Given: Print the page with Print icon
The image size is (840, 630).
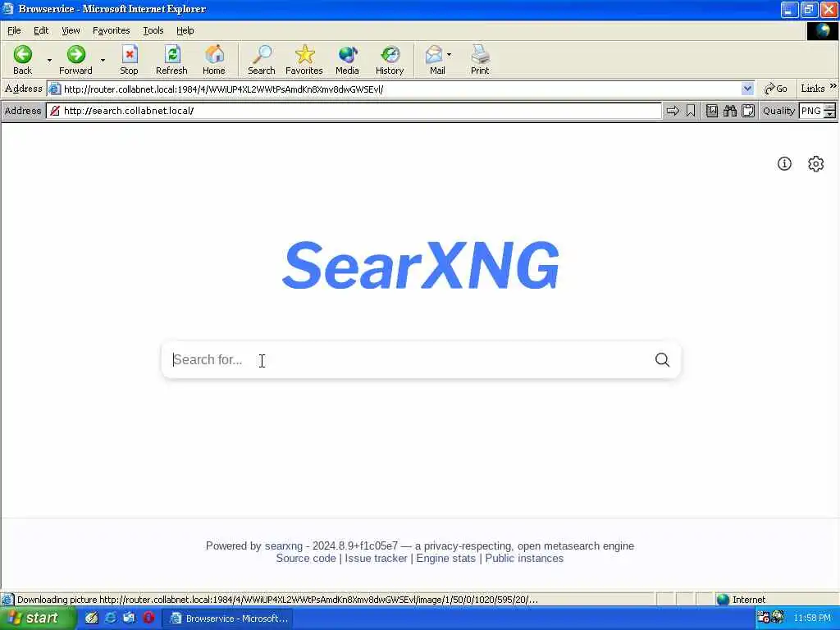Looking at the screenshot, I should coord(480,59).
